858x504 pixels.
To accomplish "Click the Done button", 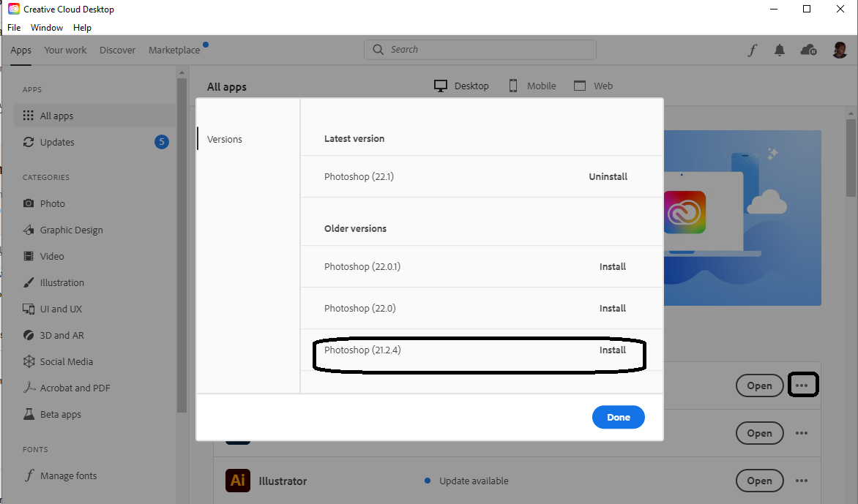I will [x=618, y=417].
